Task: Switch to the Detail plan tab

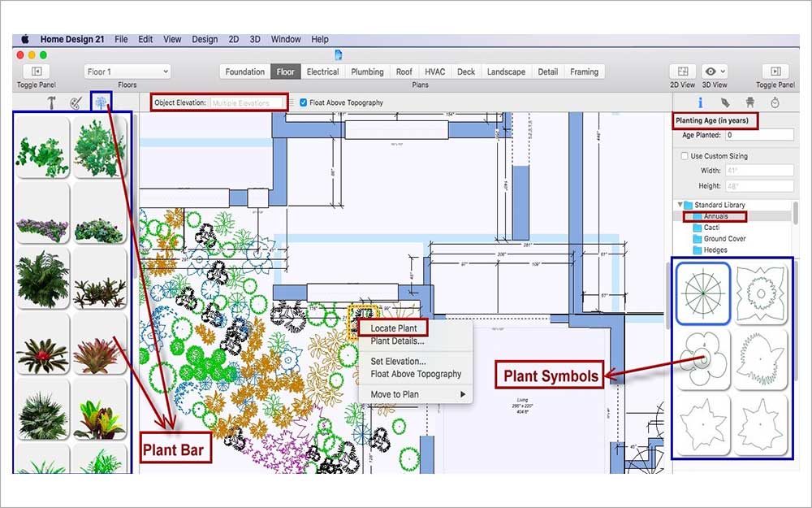Action: [547, 72]
